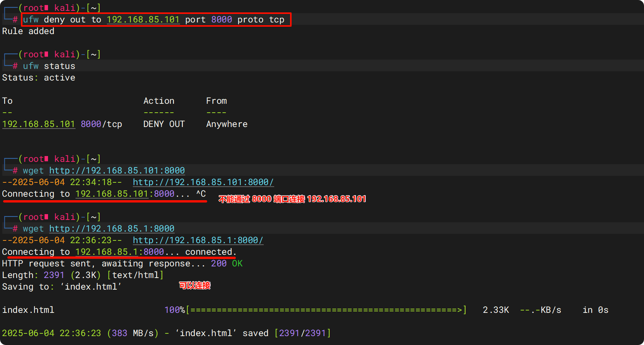Click the 'From' column header
Viewport: 644px width, 345px height.
click(216, 101)
